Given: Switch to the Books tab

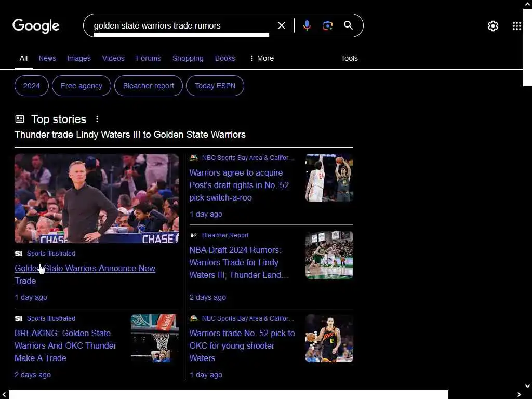Looking at the screenshot, I should tap(225, 58).
